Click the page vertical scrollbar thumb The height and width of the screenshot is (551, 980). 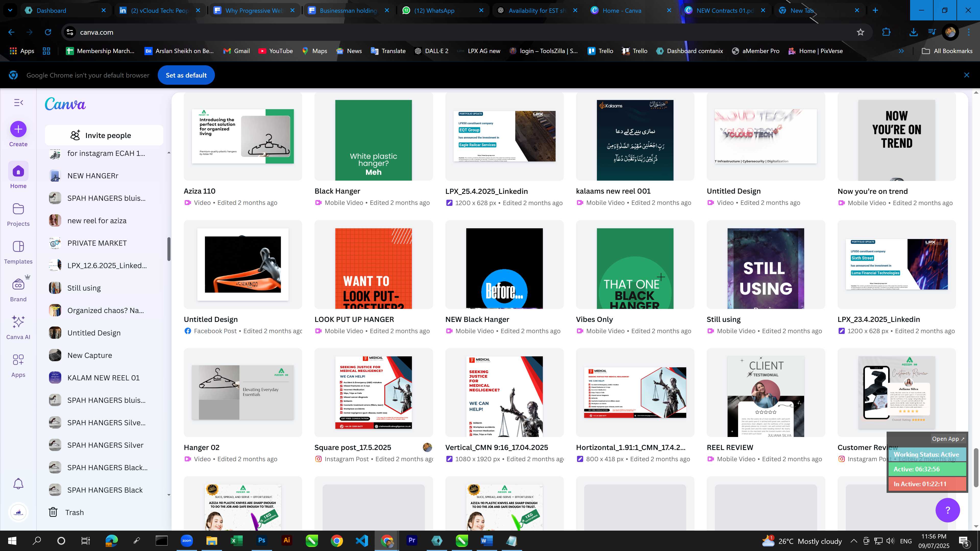(x=975, y=467)
